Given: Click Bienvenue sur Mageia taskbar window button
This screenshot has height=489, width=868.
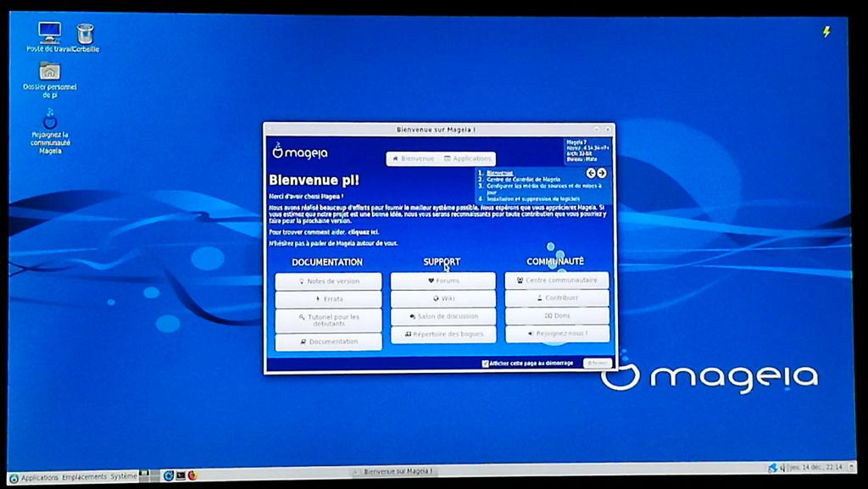Looking at the screenshot, I should pos(393,471).
